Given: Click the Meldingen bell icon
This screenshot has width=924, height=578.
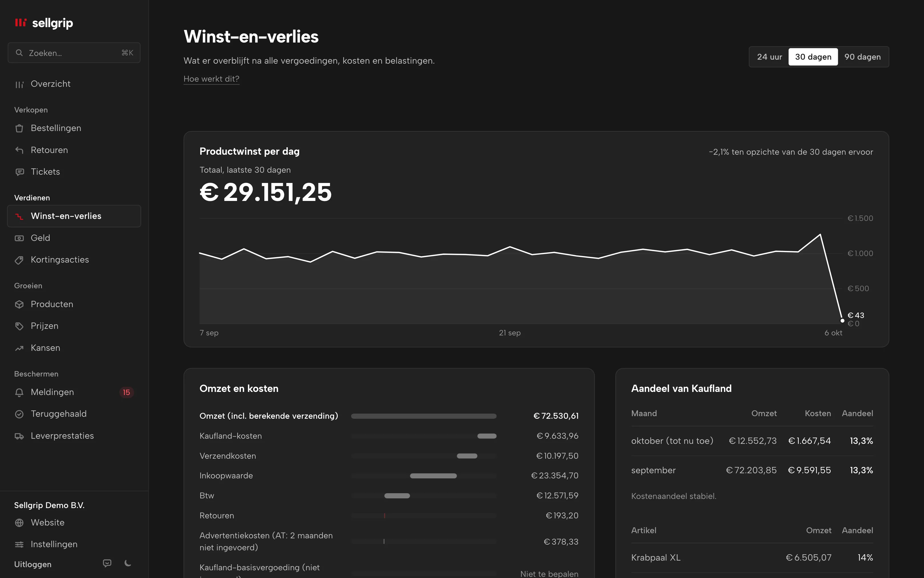Looking at the screenshot, I should click(x=19, y=392).
